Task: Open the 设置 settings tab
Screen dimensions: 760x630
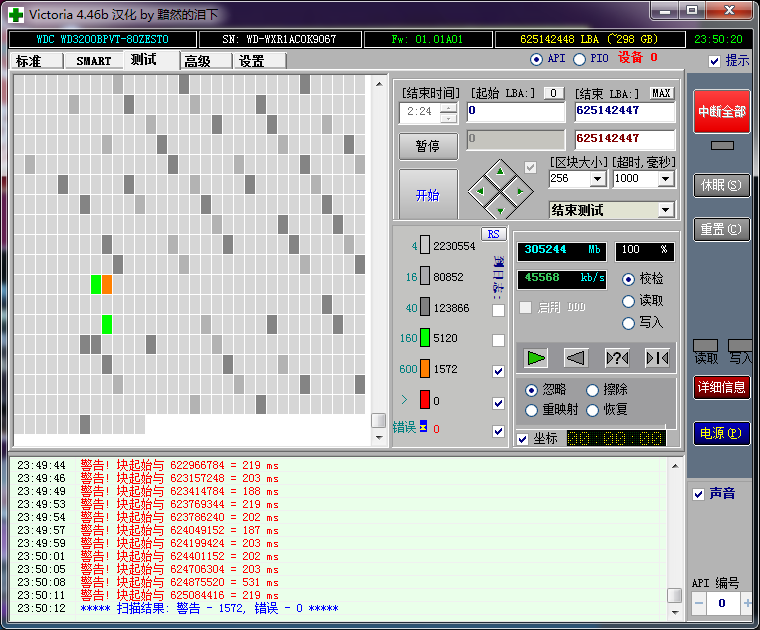Action: [x=260, y=61]
